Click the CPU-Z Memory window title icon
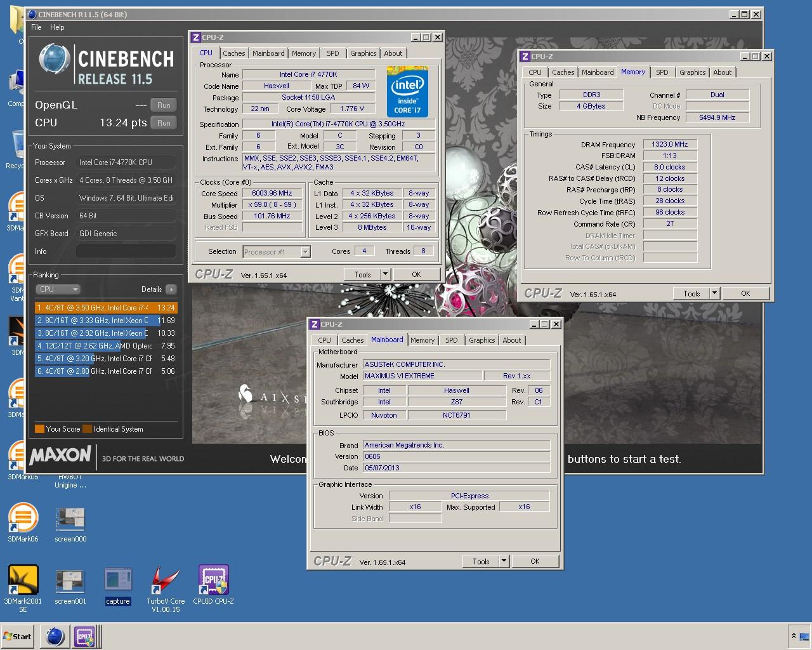Screen dimensions: 812x650 point(525,56)
